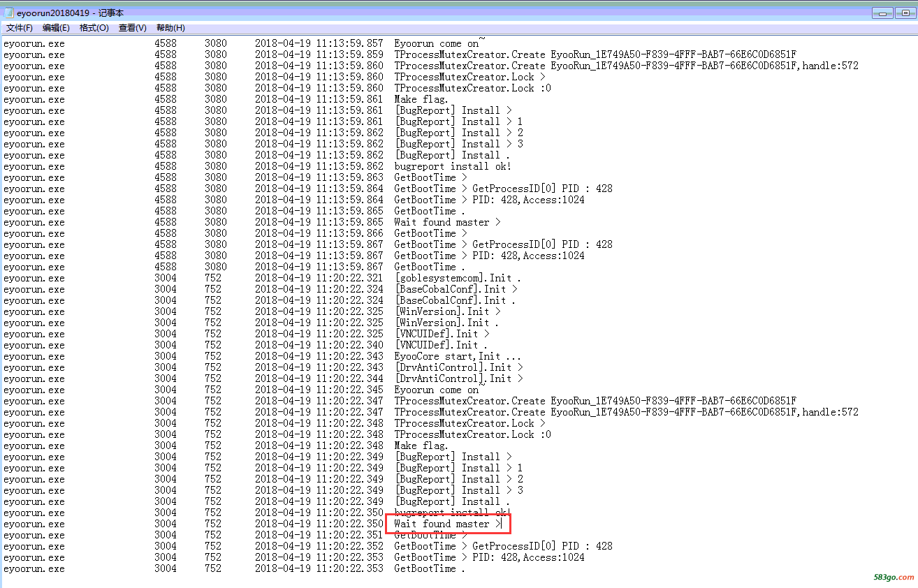Minimize the Notepad window

(884, 13)
